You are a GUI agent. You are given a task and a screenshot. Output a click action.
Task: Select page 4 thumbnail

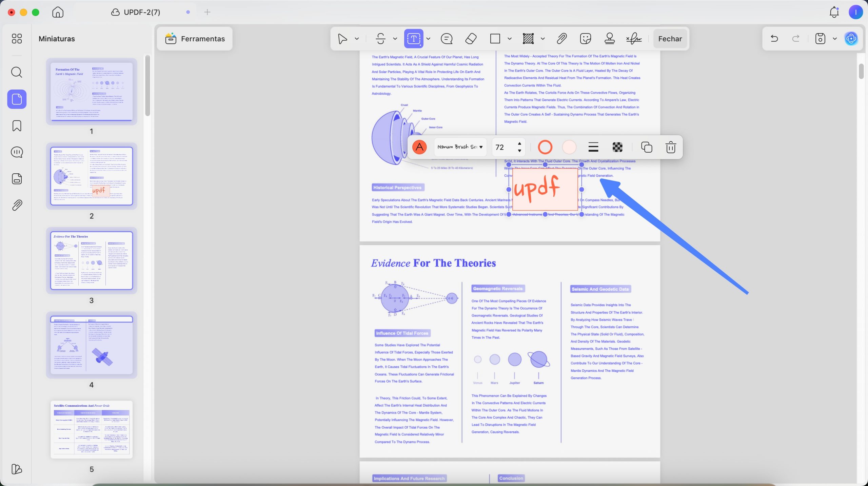(x=92, y=345)
